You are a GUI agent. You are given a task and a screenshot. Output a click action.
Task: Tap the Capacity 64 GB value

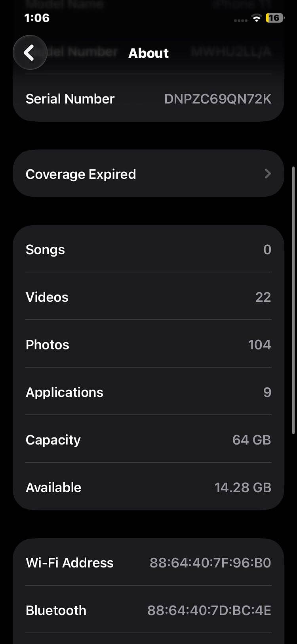click(x=251, y=439)
